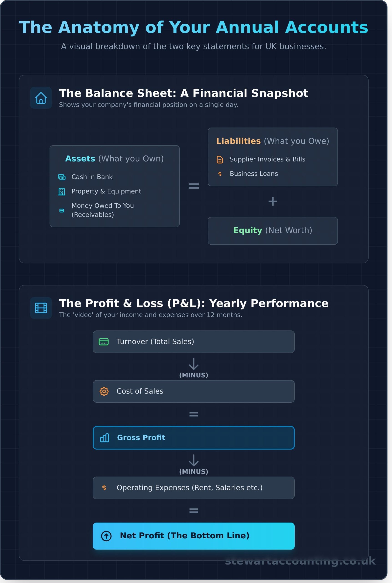Click the Liabilities (What you Owe) heading
This screenshot has width=392, height=583.
coord(273,141)
